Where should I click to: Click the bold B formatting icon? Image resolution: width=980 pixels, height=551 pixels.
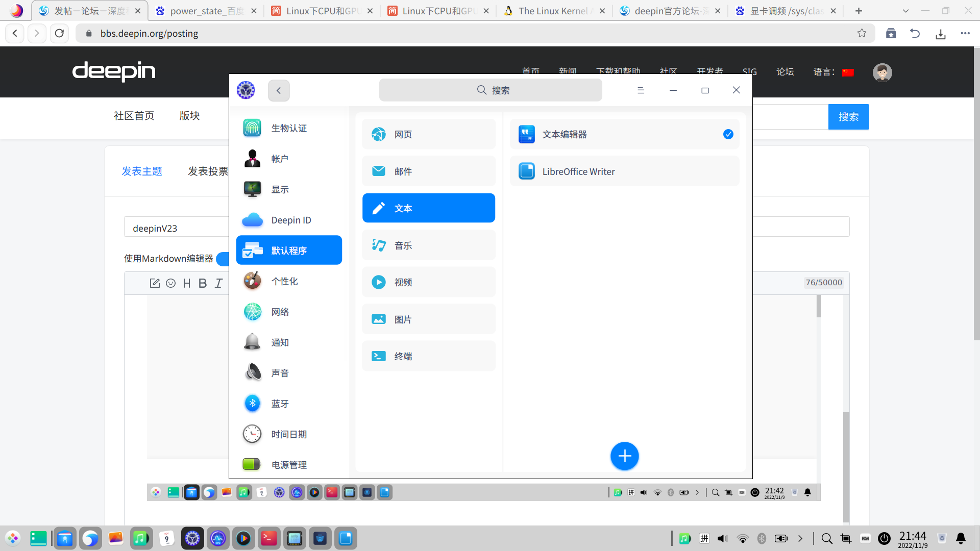pyautogui.click(x=203, y=283)
